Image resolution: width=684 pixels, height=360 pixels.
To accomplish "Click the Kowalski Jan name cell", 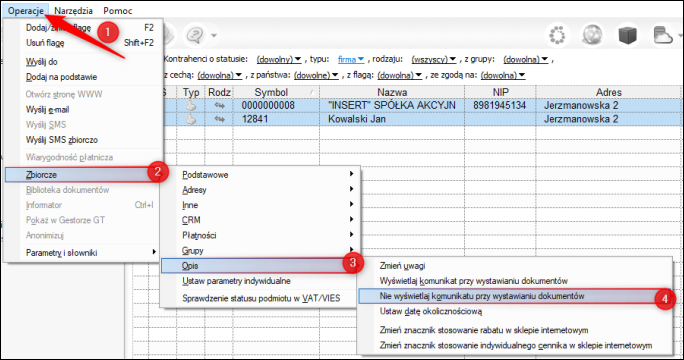I will coord(392,119).
